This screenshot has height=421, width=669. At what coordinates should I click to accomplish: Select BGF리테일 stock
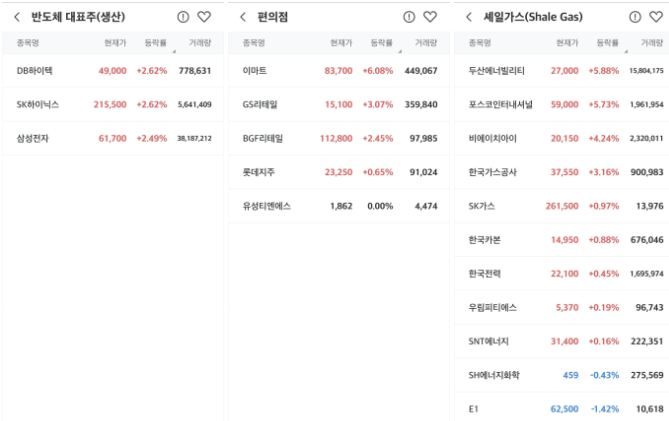click(x=339, y=138)
